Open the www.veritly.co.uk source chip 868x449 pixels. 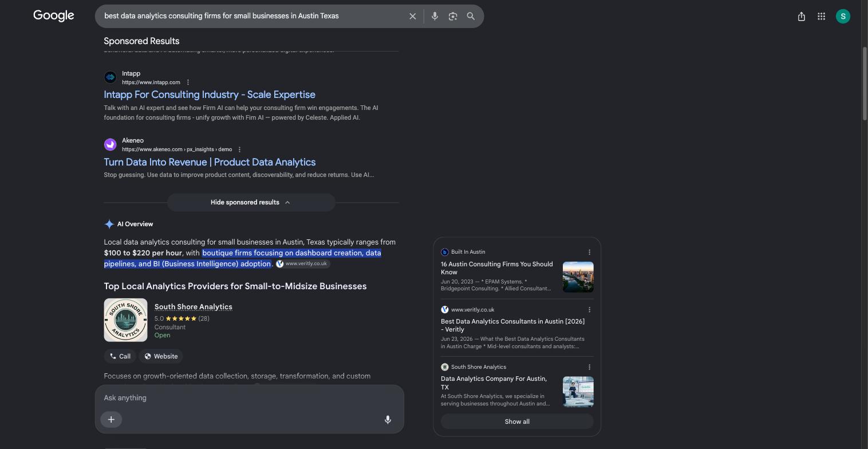302,264
